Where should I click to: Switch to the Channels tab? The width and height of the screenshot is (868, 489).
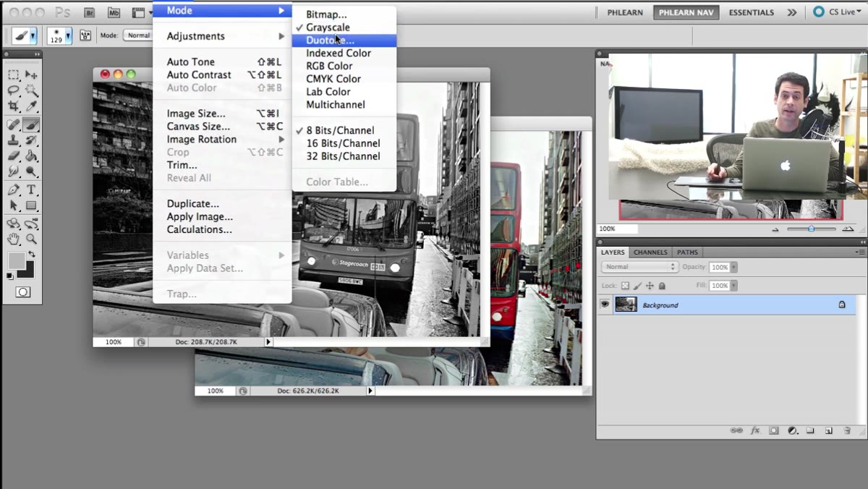(650, 252)
